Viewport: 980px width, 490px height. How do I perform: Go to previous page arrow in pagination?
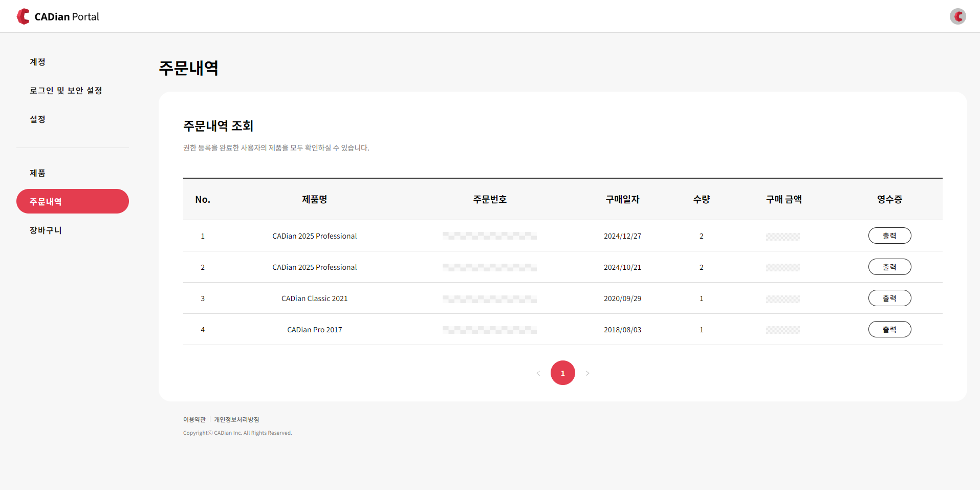[x=538, y=373]
